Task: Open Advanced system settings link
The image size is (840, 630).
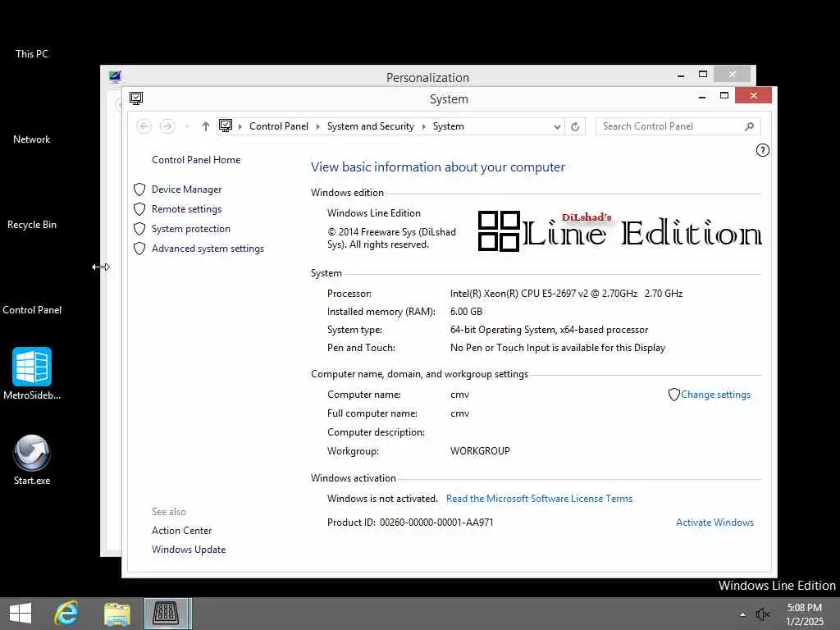Action: (x=208, y=249)
